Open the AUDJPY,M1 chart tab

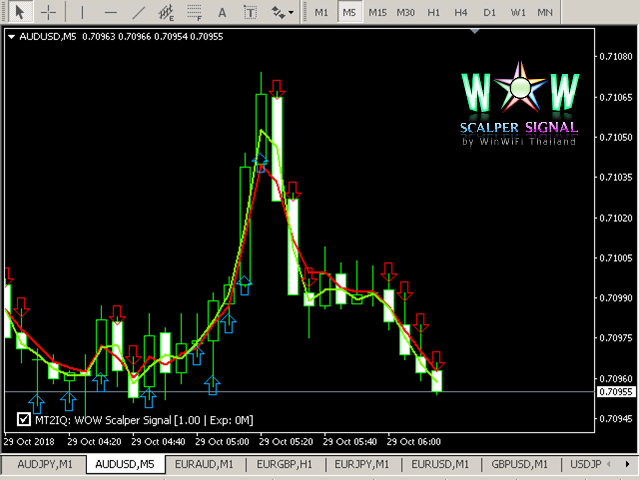(x=45, y=464)
